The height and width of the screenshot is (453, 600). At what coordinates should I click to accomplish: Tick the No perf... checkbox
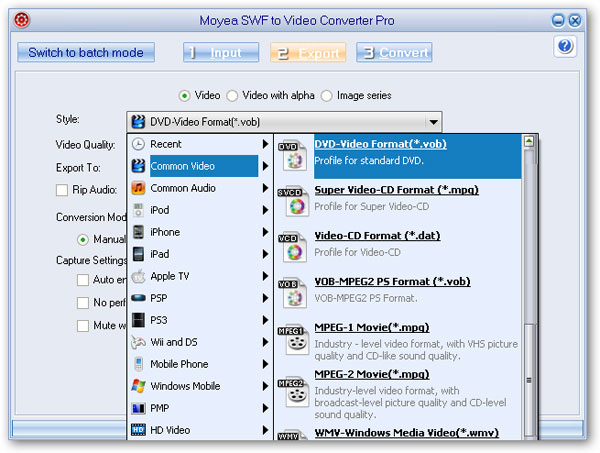point(83,303)
